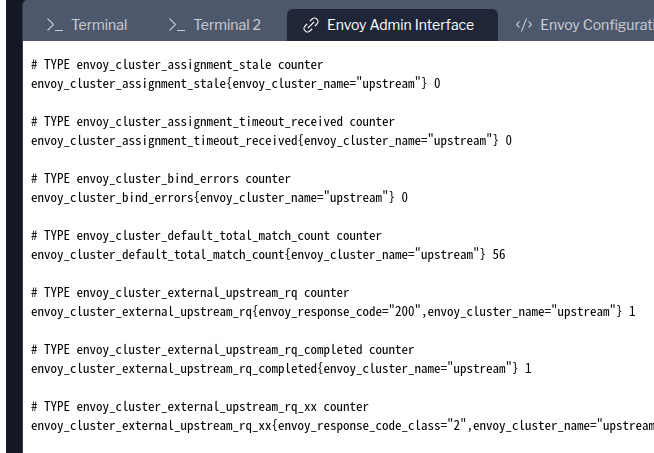Click the Terminal tab prompt icon
Screen dimensions: 654x453
[55, 25]
